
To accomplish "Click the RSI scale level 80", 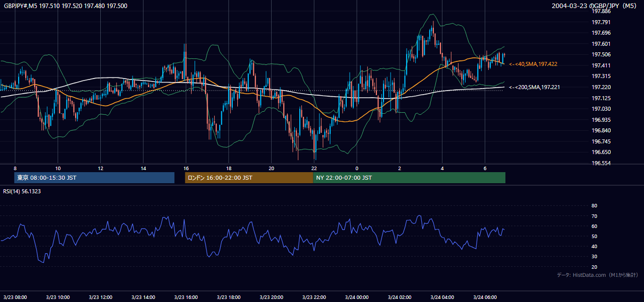I will pyautogui.click(x=594, y=206).
